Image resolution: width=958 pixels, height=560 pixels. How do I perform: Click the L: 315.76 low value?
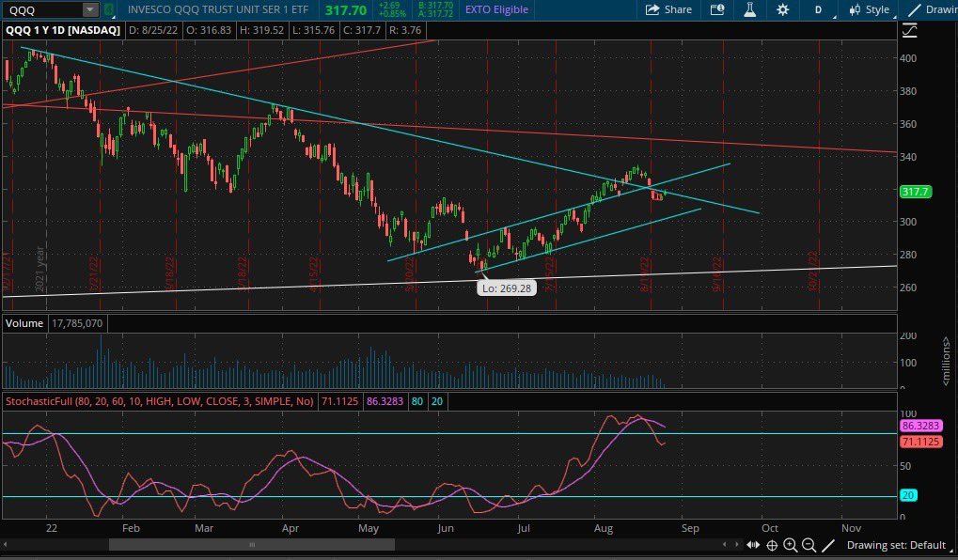click(x=313, y=30)
